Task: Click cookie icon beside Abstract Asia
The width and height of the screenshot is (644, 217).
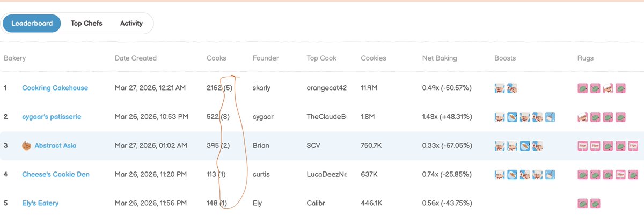Action: pos(26,145)
